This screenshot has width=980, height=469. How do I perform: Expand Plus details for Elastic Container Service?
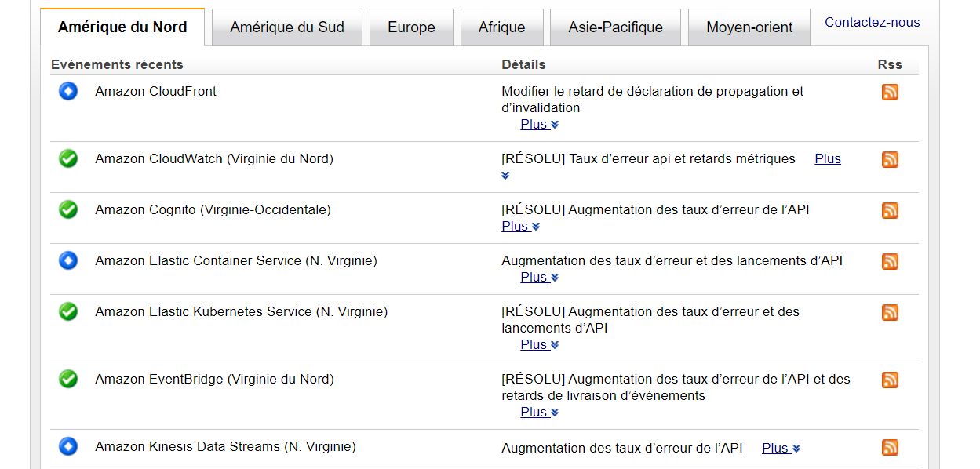point(539,277)
